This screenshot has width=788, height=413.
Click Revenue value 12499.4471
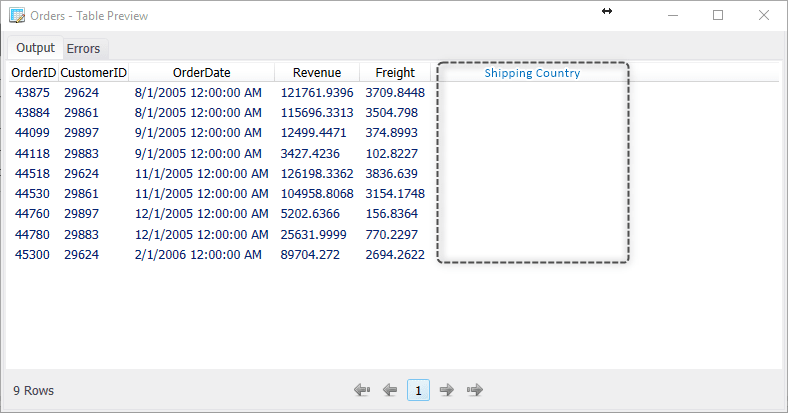point(314,133)
